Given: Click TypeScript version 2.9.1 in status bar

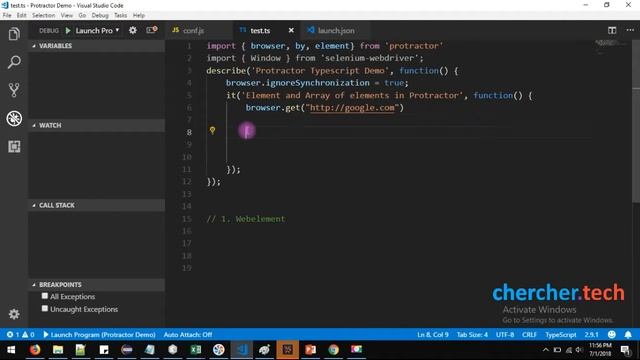Looking at the screenshot, I should (x=591, y=335).
